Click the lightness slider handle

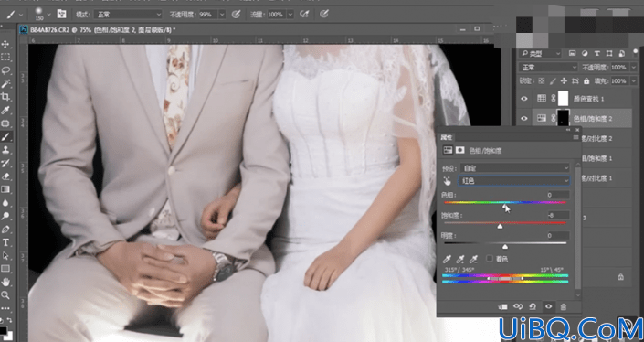coord(505,247)
